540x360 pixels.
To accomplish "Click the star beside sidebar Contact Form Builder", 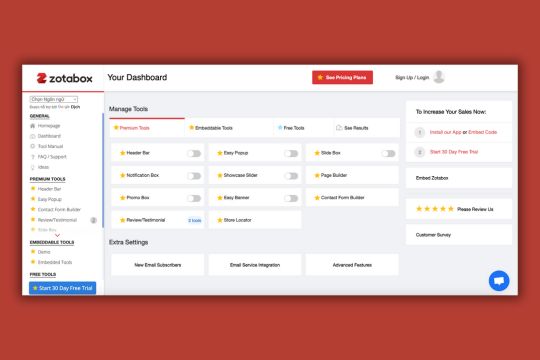I will point(33,209).
